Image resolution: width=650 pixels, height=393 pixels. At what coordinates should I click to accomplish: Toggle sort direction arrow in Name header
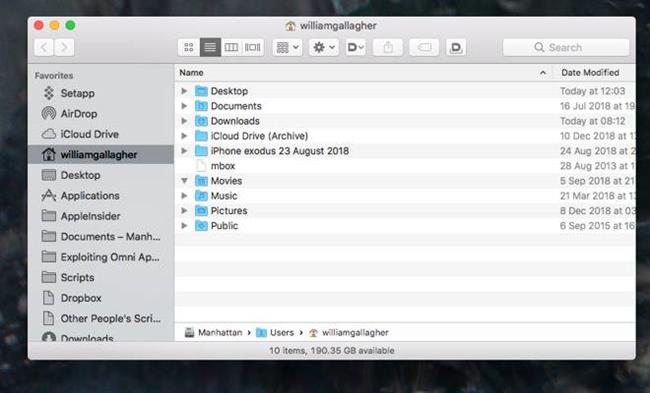[x=543, y=73]
